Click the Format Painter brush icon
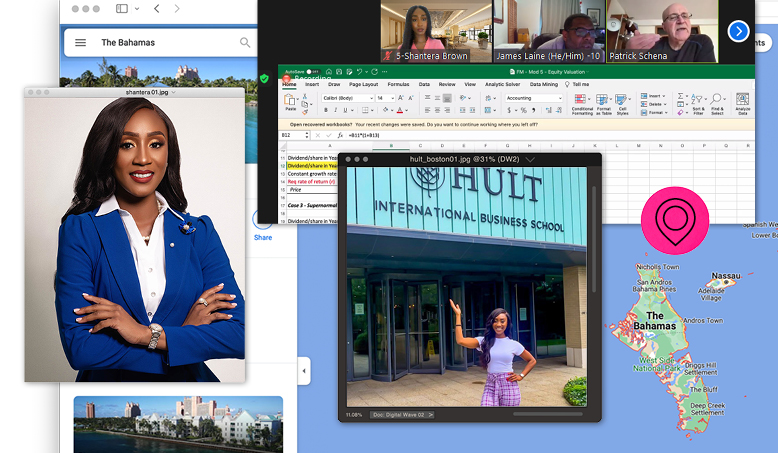 tap(305, 112)
